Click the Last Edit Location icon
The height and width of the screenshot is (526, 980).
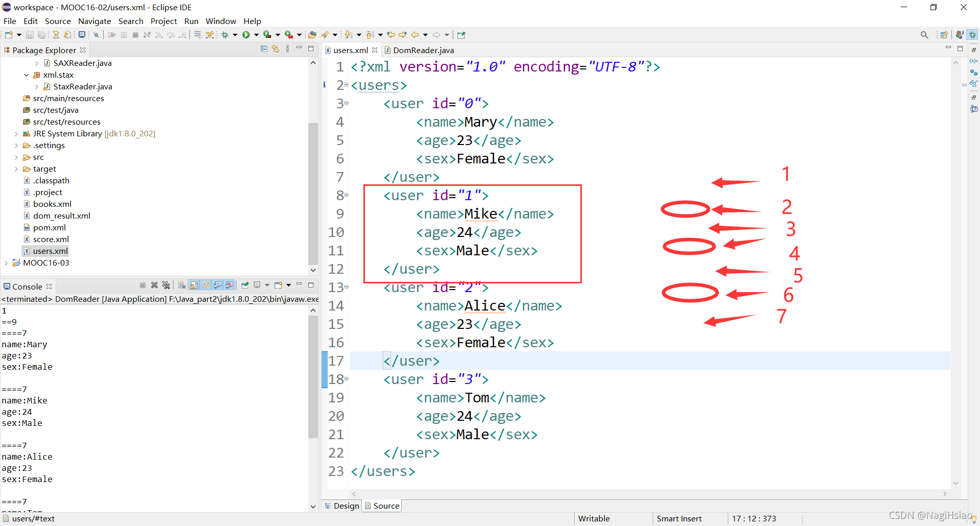pyautogui.click(x=391, y=35)
